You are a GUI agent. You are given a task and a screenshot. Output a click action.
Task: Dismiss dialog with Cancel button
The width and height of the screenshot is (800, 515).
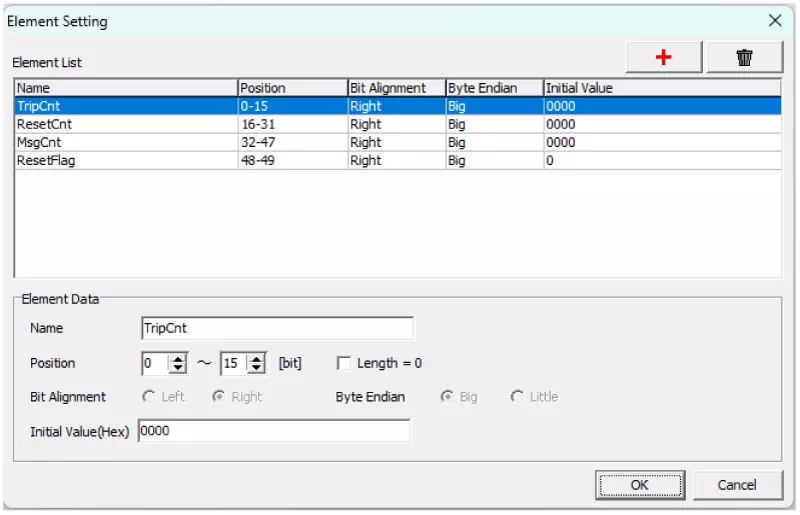(737, 485)
